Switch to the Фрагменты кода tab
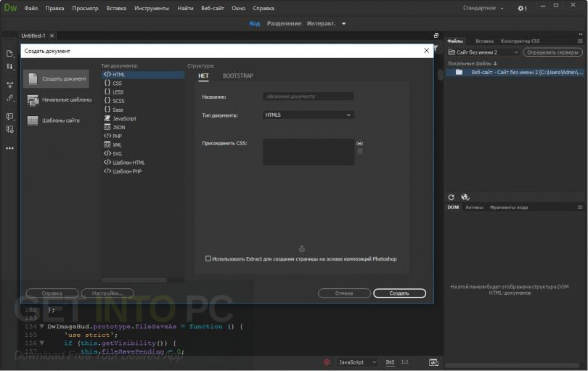This screenshot has width=588, height=371. tap(508, 207)
